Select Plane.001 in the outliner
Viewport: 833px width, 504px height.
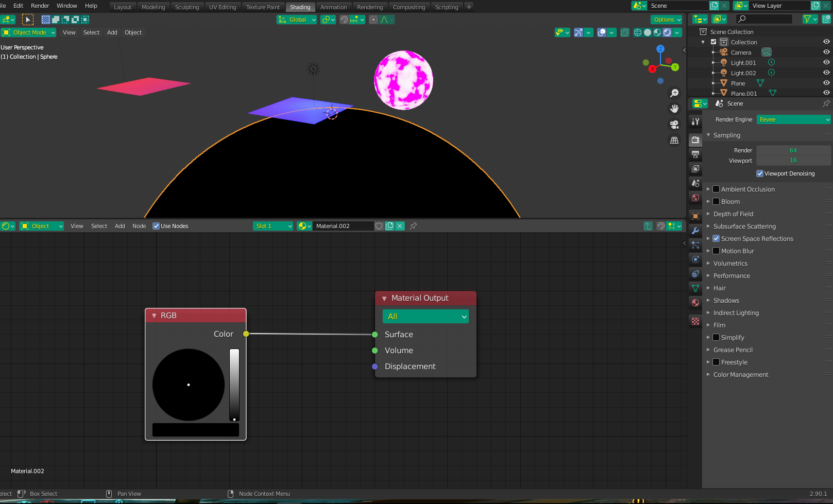coord(744,93)
